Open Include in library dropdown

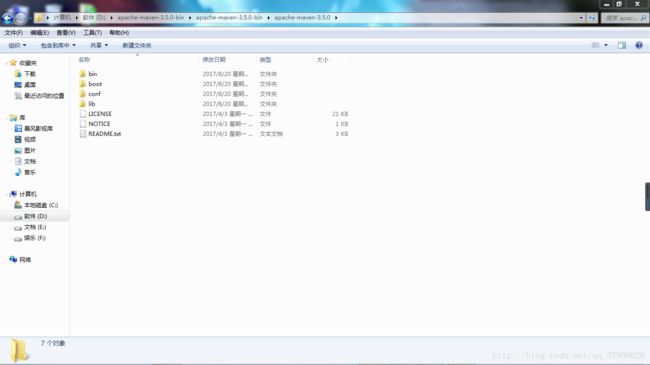click(58, 45)
